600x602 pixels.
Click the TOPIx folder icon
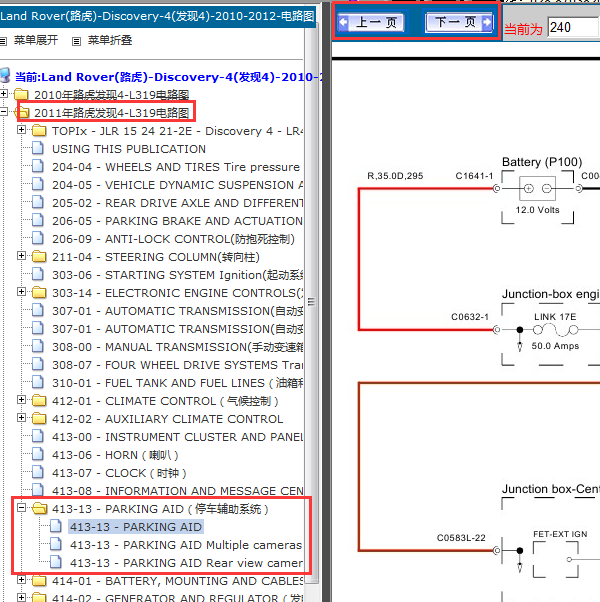coord(39,131)
